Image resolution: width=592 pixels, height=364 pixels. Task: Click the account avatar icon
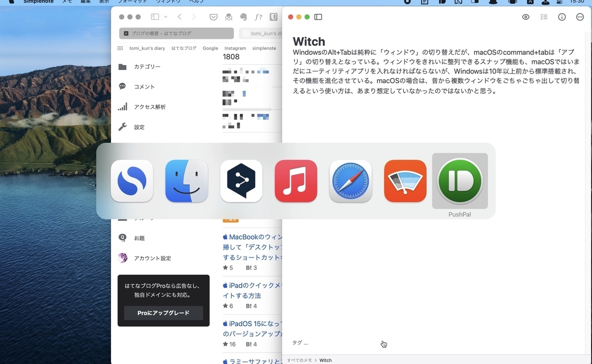coord(123,257)
